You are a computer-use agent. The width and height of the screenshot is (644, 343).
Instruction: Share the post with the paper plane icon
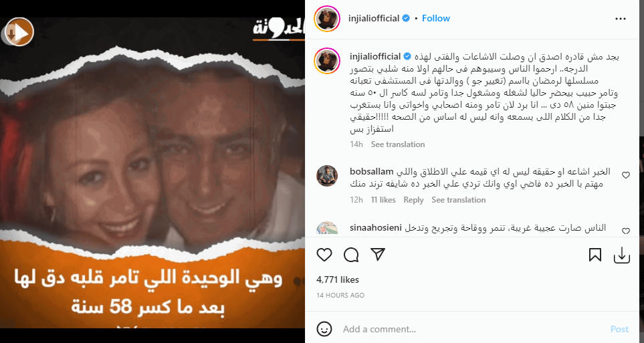pyautogui.click(x=377, y=254)
